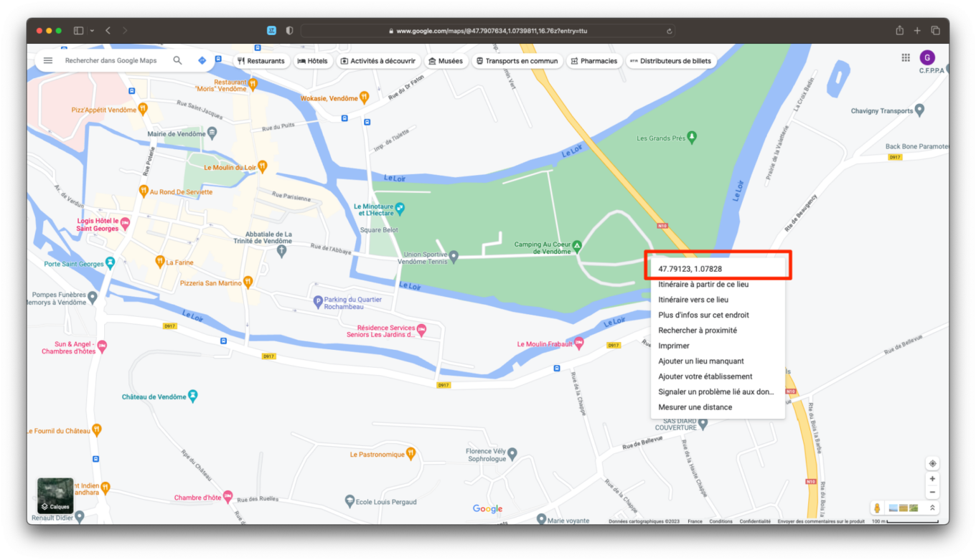Open the Safari share button
The width and height of the screenshot is (976, 560).
tap(899, 30)
